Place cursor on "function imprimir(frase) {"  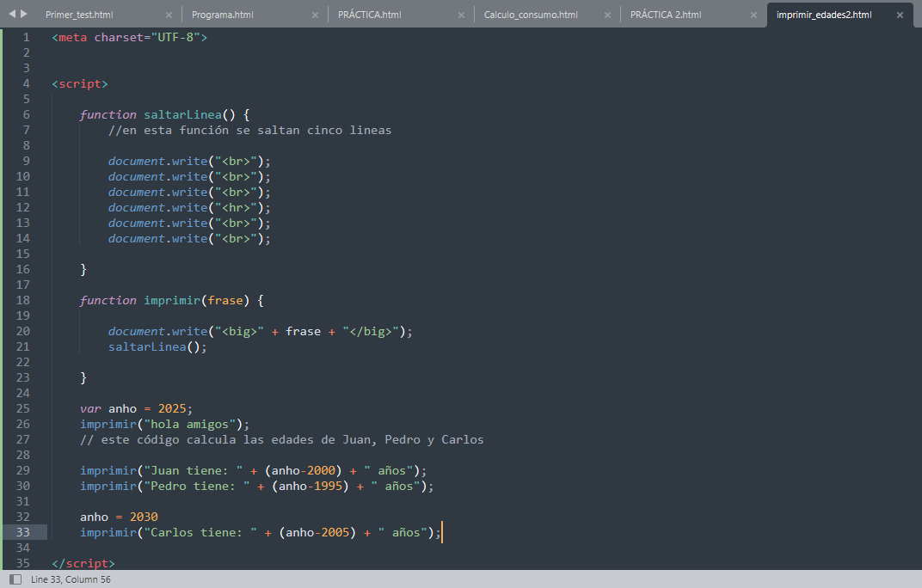pos(172,301)
